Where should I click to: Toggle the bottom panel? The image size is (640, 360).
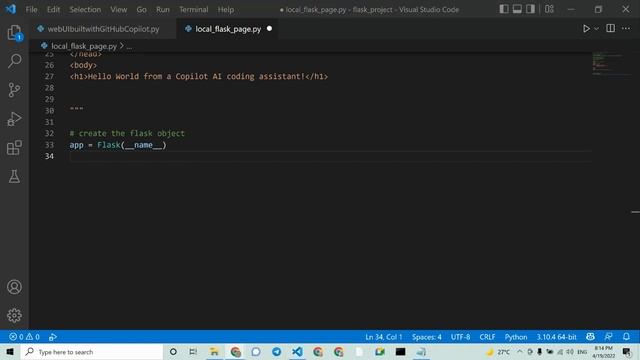click(517, 9)
